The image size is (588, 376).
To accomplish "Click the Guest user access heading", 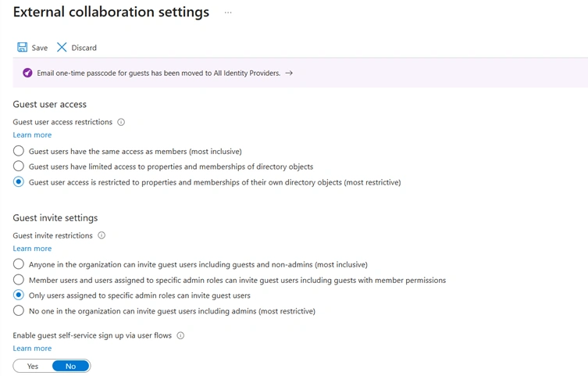I will pyautogui.click(x=49, y=104).
